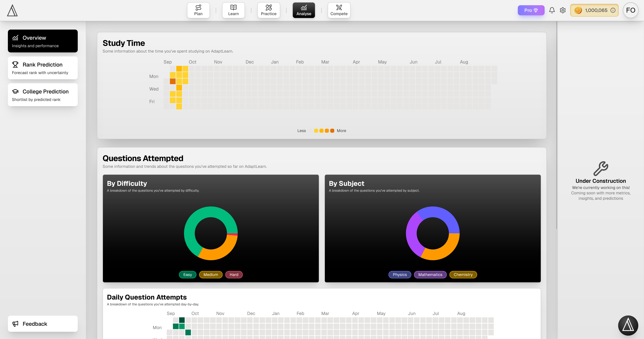
Task: Open the Feedback panel
Action: [x=42, y=324]
